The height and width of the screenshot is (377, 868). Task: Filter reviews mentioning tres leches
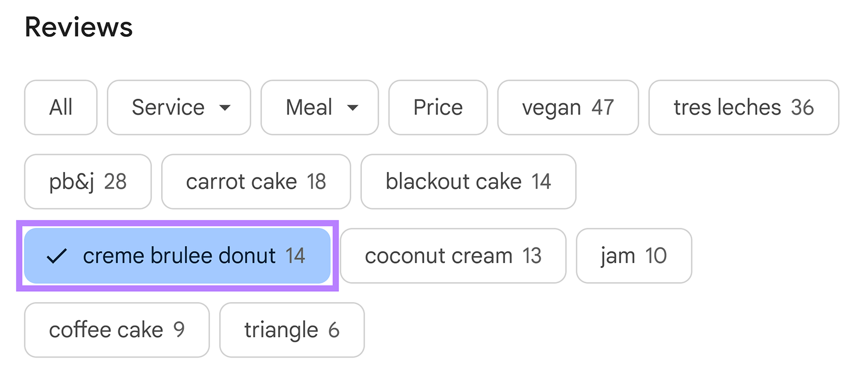pyautogui.click(x=743, y=107)
